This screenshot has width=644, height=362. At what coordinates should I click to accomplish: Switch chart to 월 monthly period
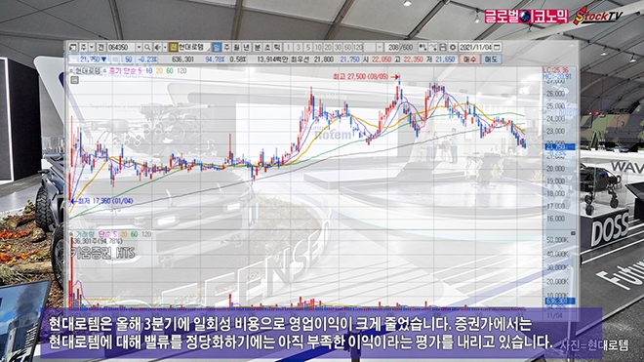click(236, 47)
